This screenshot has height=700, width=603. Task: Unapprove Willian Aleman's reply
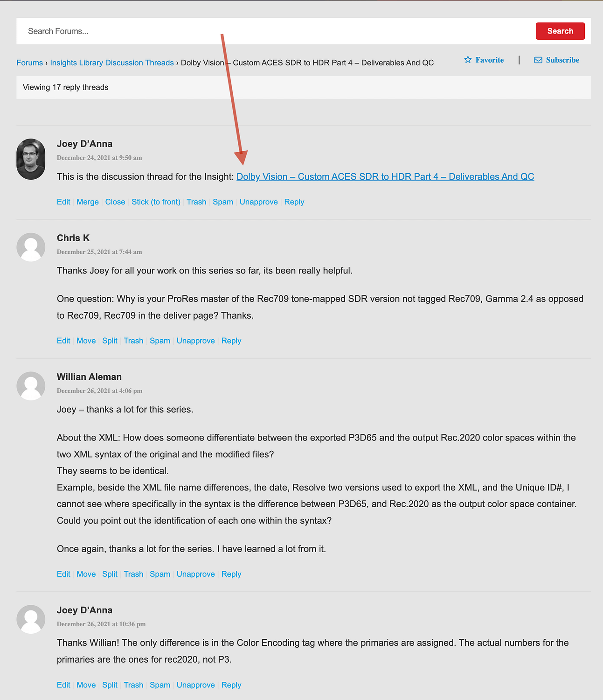point(196,574)
